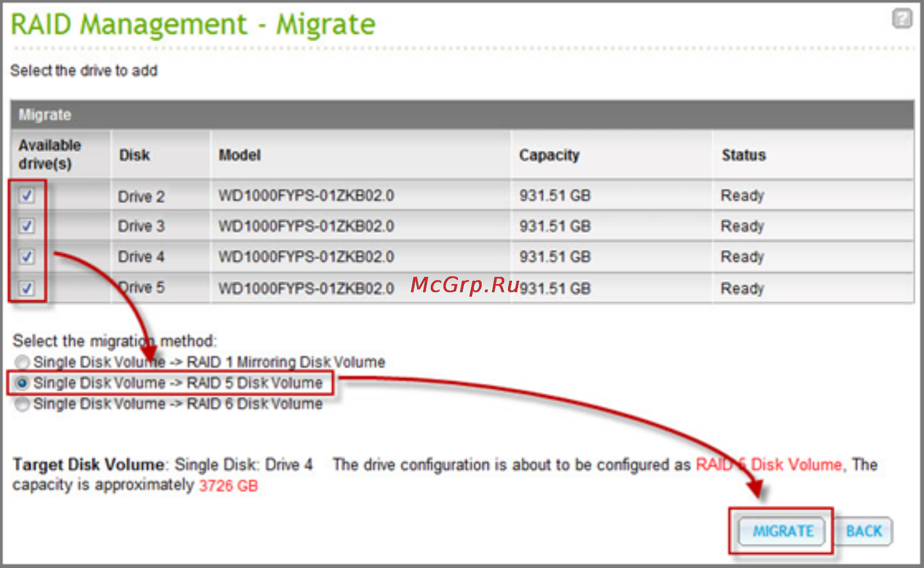924x568 pixels.
Task: Click the 931.51 GB capacity of Drive 3
Action: pos(555,226)
